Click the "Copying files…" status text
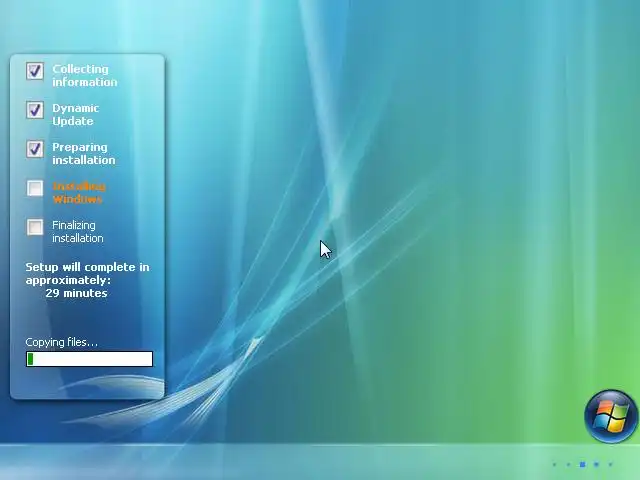Image resolution: width=640 pixels, height=480 pixels. pyautogui.click(x=62, y=342)
